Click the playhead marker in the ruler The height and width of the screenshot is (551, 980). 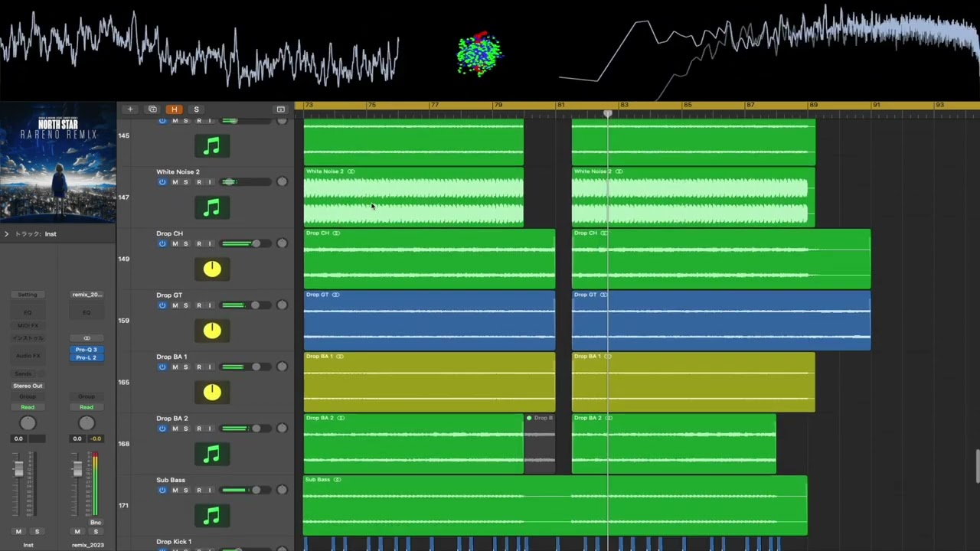(x=608, y=114)
